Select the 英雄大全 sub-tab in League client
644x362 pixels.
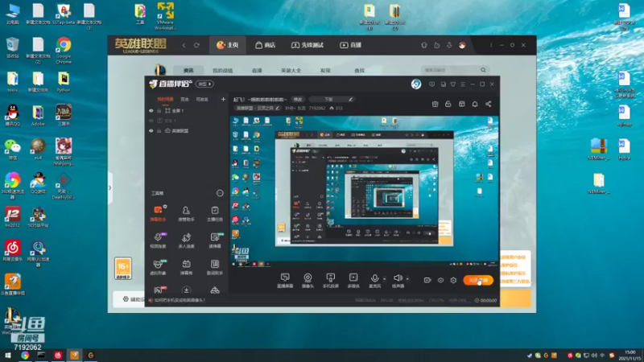click(x=291, y=71)
